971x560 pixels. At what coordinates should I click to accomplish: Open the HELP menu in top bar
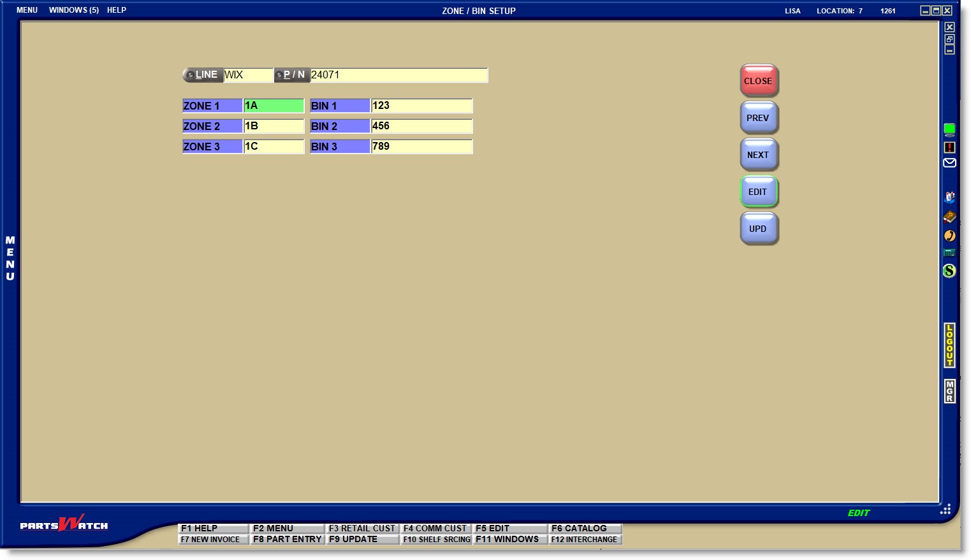116,10
